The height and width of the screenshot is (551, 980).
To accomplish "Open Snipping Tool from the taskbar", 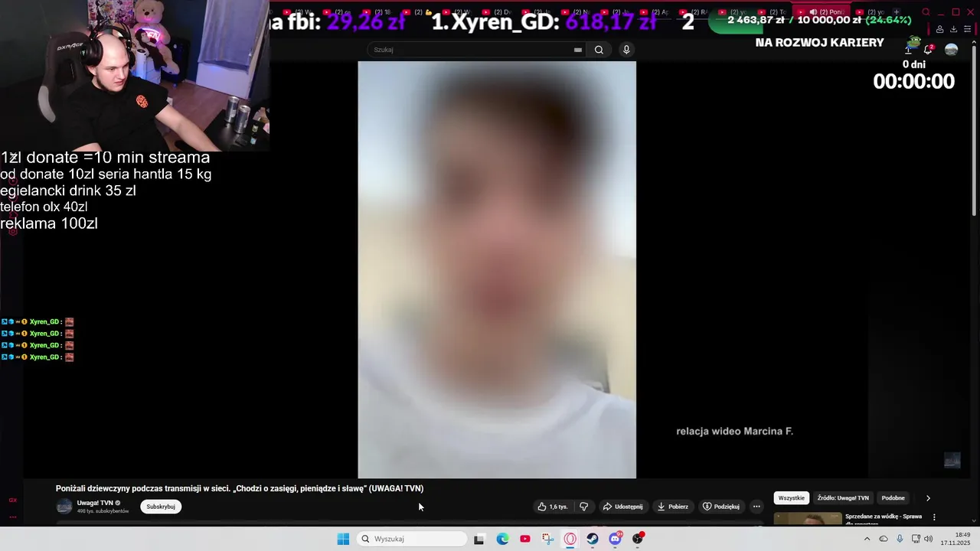I will [x=547, y=539].
